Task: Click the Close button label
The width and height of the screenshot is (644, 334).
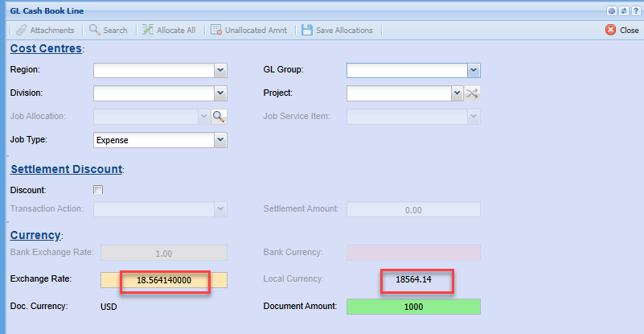Action: 630,30
